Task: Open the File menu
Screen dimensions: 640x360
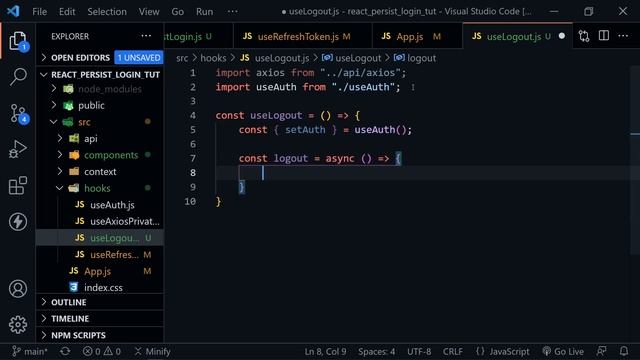Action: [40, 11]
